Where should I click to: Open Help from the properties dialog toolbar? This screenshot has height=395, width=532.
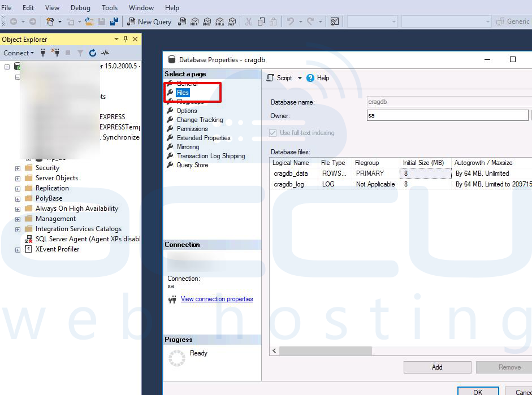tap(317, 78)
